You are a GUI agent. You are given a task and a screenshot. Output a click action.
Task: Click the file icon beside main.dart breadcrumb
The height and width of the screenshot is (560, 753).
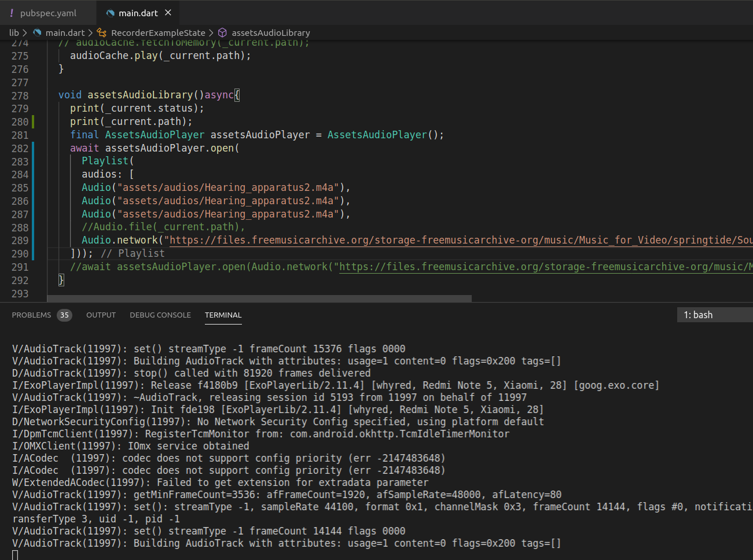point(36,33)
